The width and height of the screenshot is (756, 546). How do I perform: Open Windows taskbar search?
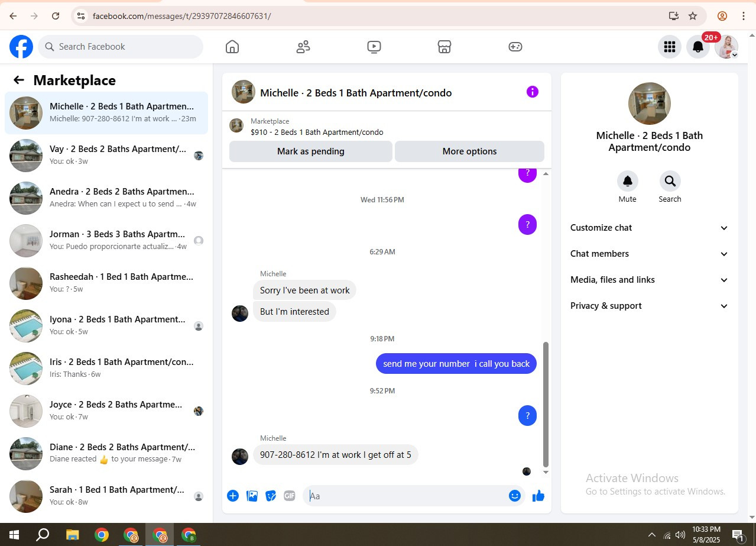pyautogui.click(x=43, y=535)
